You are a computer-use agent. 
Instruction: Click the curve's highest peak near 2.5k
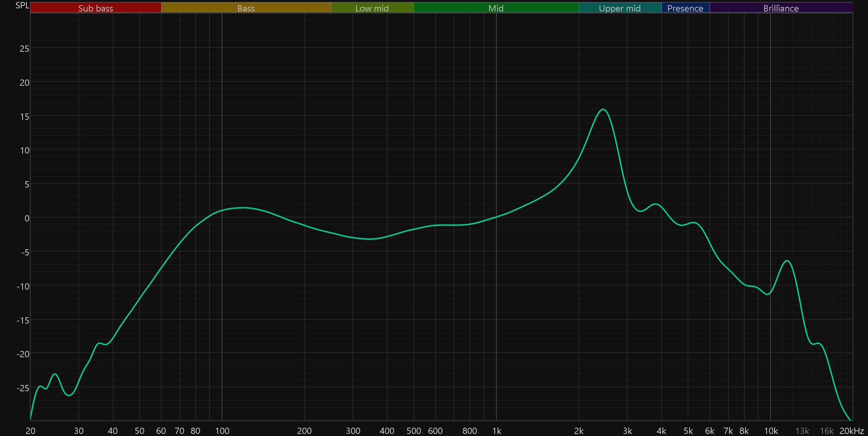tap(603, 110)
